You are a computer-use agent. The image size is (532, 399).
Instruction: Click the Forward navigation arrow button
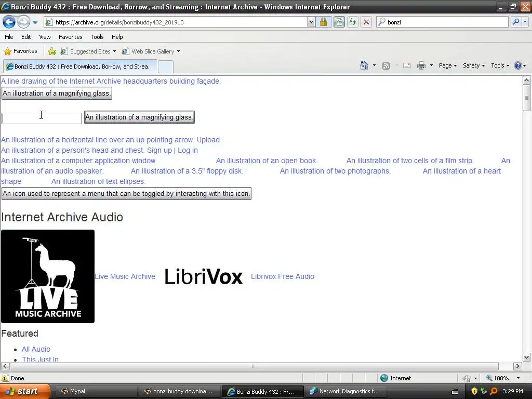[x=23, y=22]
